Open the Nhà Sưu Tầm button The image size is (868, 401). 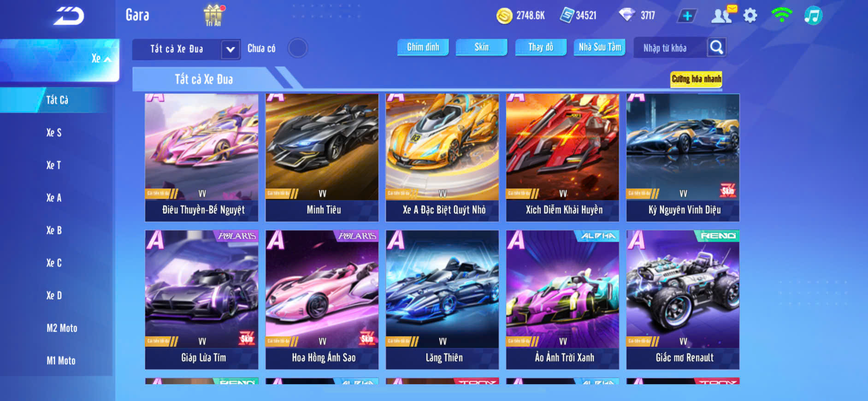[600, 47]
